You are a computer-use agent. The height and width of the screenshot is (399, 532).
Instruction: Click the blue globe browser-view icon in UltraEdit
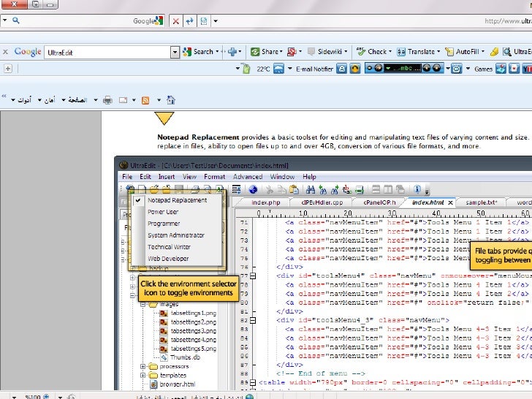click(x=253, y=190)
